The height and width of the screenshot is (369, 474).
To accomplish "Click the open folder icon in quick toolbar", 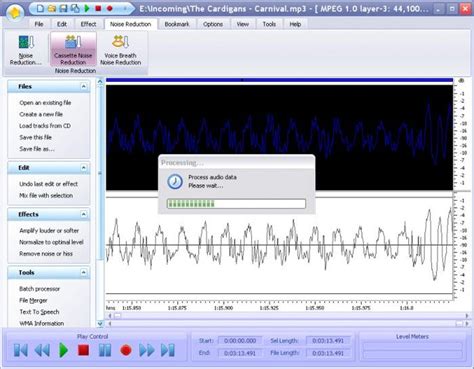I will [x=52, y=8].
